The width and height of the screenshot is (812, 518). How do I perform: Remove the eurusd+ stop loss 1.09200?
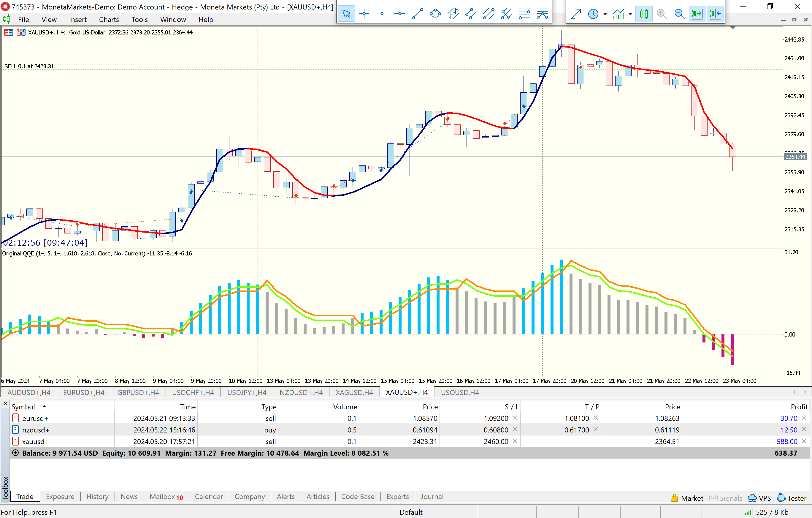[515, 418]
